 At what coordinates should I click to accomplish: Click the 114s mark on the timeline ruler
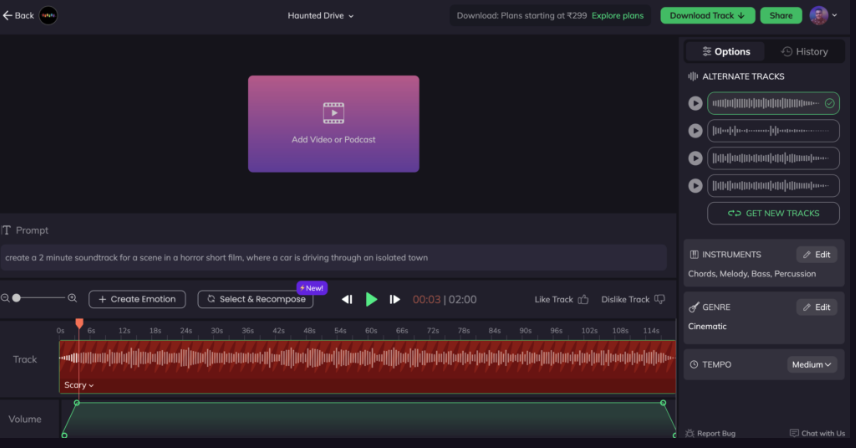651,331
